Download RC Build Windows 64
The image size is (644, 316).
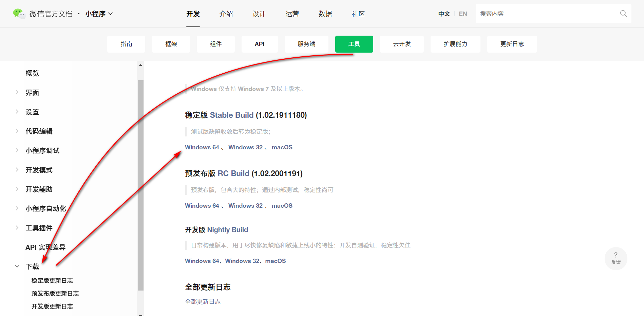click(202, 206)
